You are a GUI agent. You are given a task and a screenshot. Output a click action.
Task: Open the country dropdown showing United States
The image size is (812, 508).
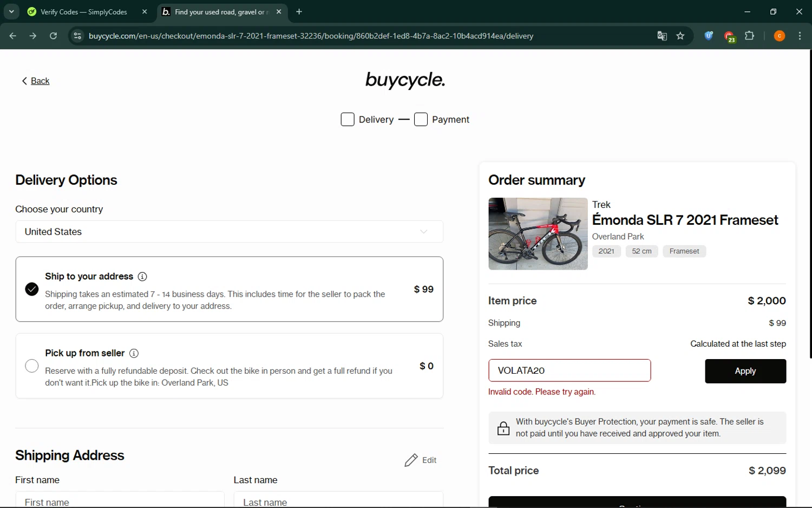[230, 232]
